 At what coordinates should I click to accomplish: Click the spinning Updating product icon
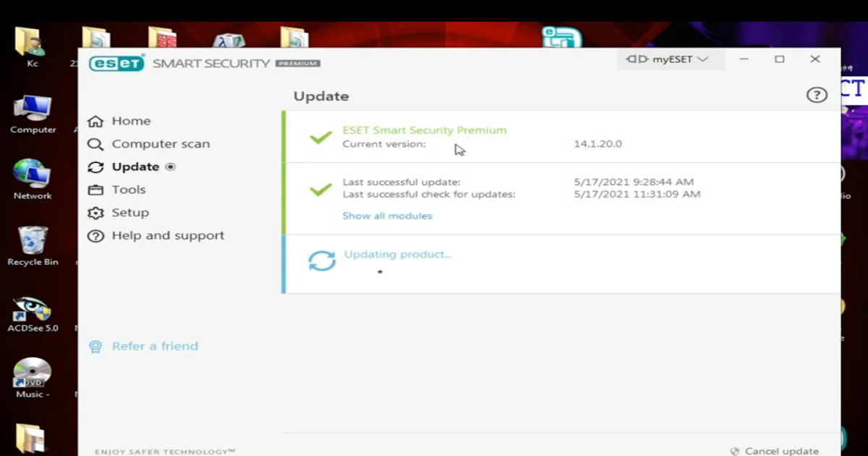[322, 261]
